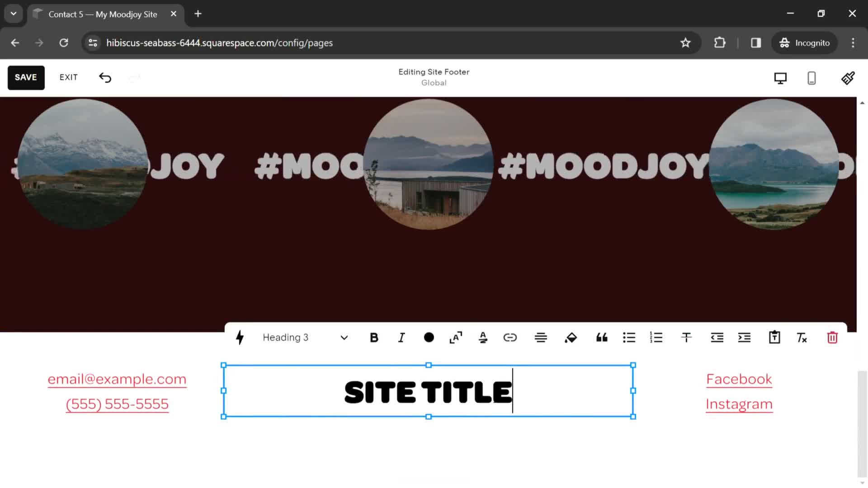Click the undo arrow icon

click(105, 77)
